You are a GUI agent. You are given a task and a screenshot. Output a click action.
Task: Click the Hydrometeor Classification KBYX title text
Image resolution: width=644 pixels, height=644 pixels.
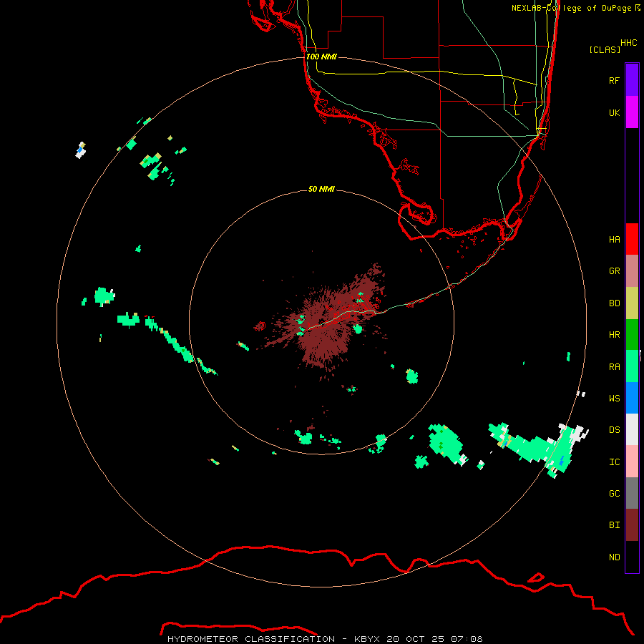click(x=325, y=639)
